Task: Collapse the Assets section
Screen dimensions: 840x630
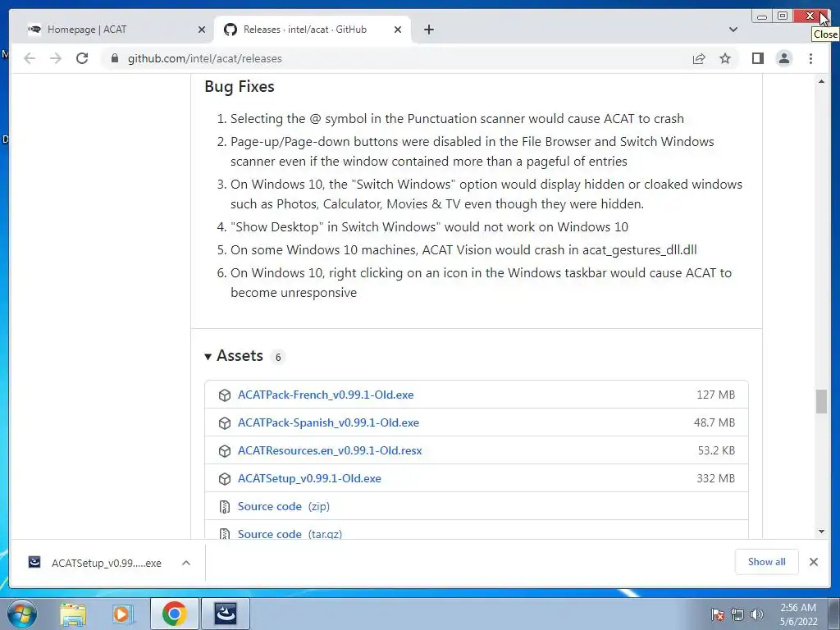Action: (x=234, y=356)
